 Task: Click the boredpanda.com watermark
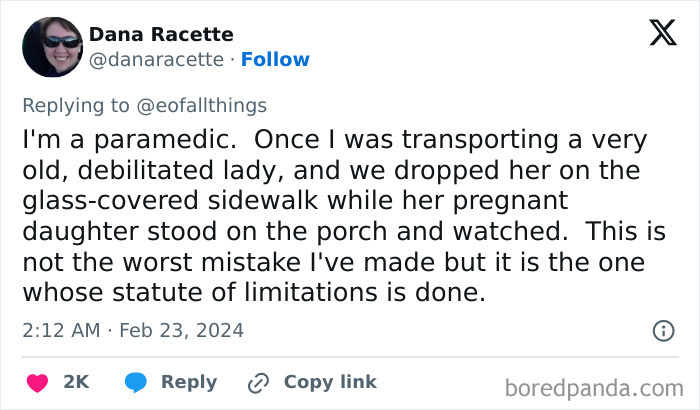[x=594, y=386]
